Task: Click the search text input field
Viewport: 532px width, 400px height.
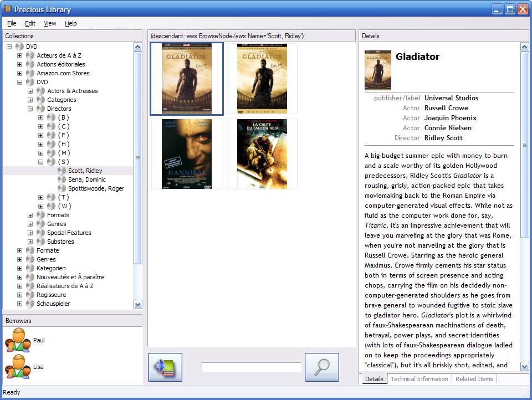Action: (x=252, y=367)
